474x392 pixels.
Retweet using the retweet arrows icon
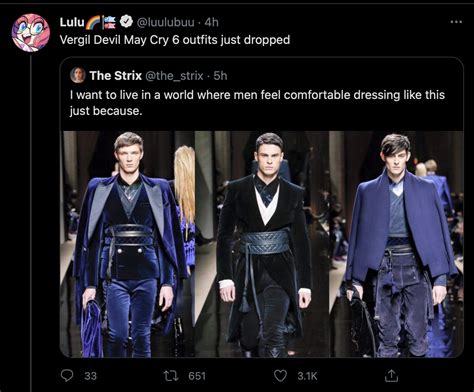[171, 376]
